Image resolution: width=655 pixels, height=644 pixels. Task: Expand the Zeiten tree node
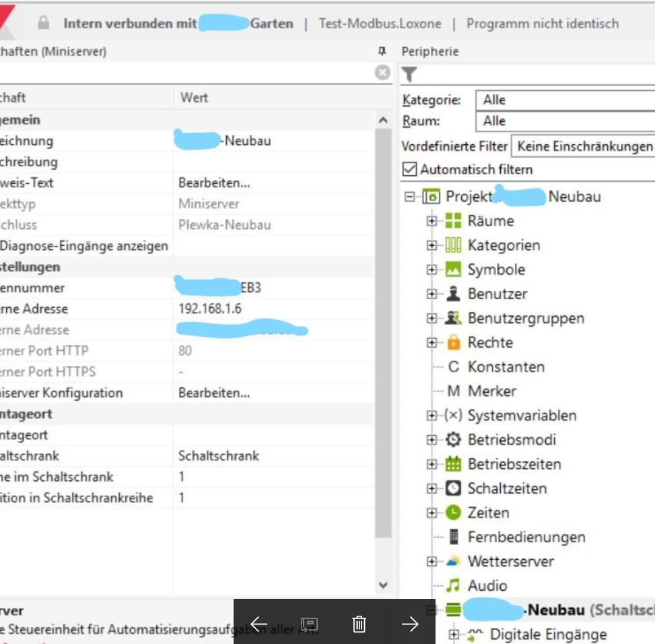[432, 513]
